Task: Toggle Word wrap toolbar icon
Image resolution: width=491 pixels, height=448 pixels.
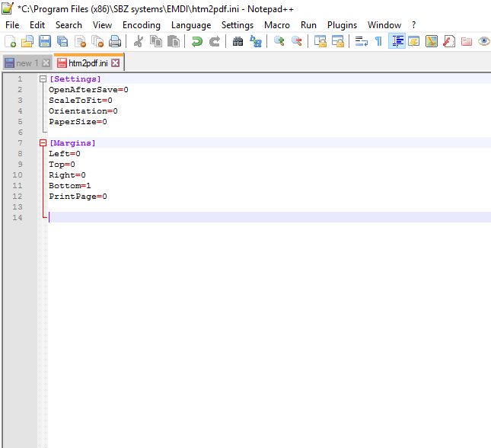Action: (362, 41)
